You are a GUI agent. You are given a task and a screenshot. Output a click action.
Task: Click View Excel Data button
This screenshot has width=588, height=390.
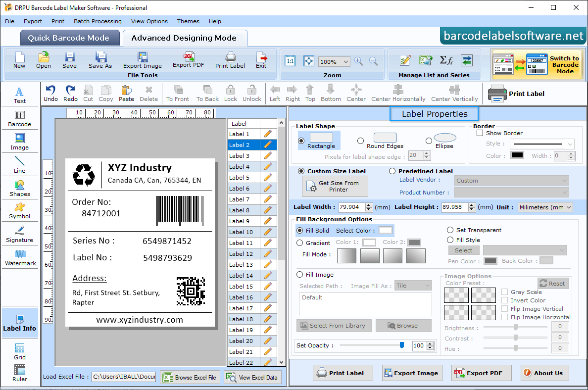(x=252, y=377)
